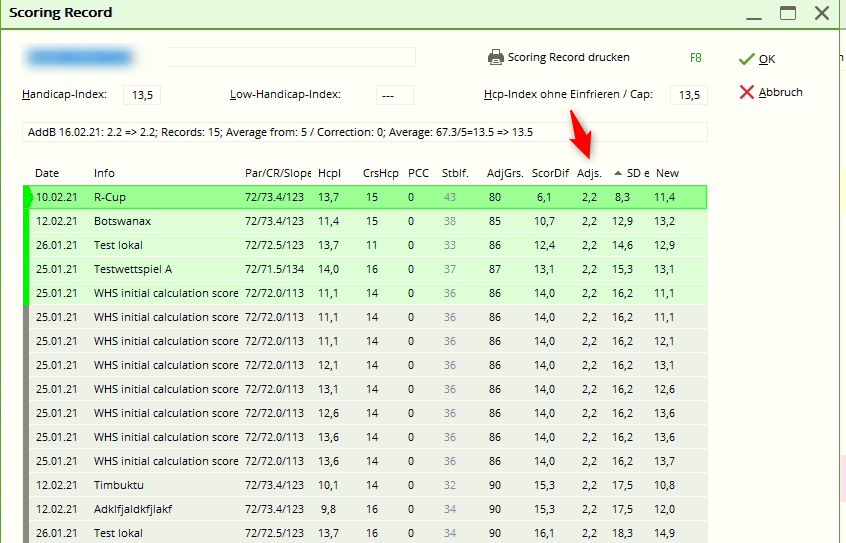Click the Adjs. column header

590,173
